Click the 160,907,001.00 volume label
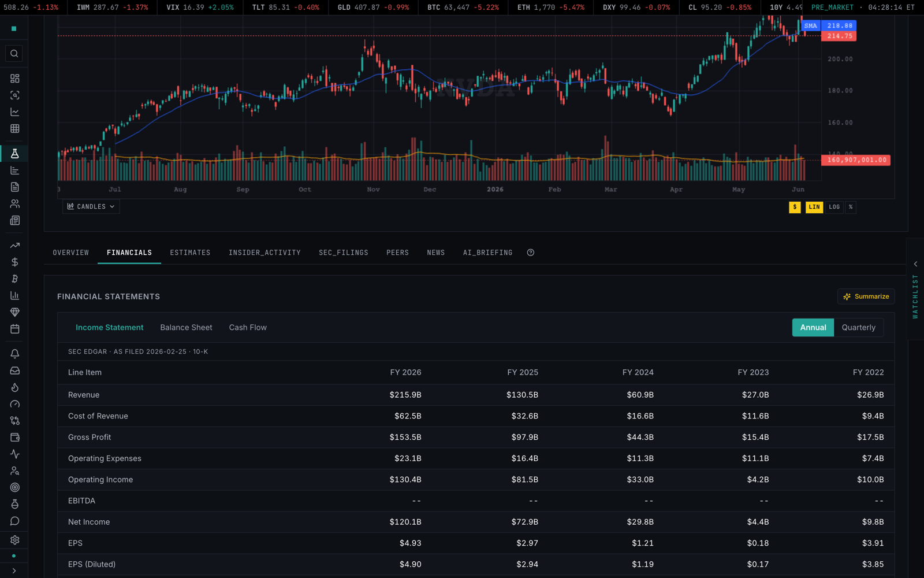 click(x=856, y=160)
